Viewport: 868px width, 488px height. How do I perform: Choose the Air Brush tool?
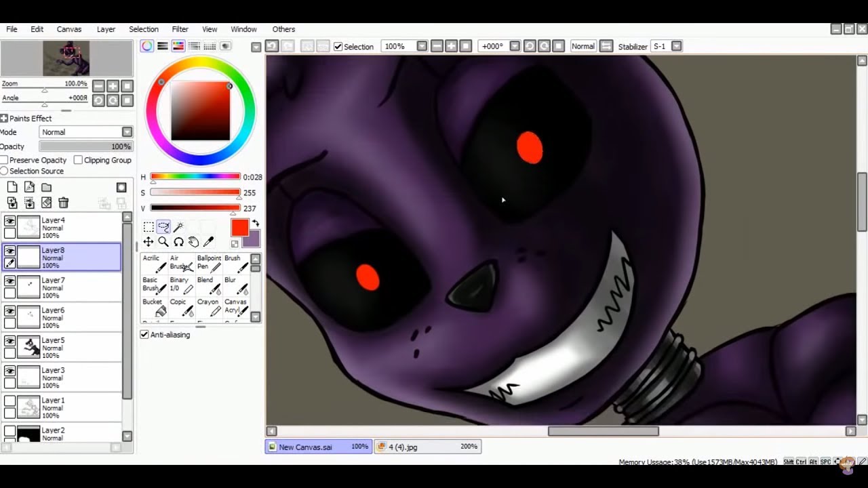(x=182, y=263)
